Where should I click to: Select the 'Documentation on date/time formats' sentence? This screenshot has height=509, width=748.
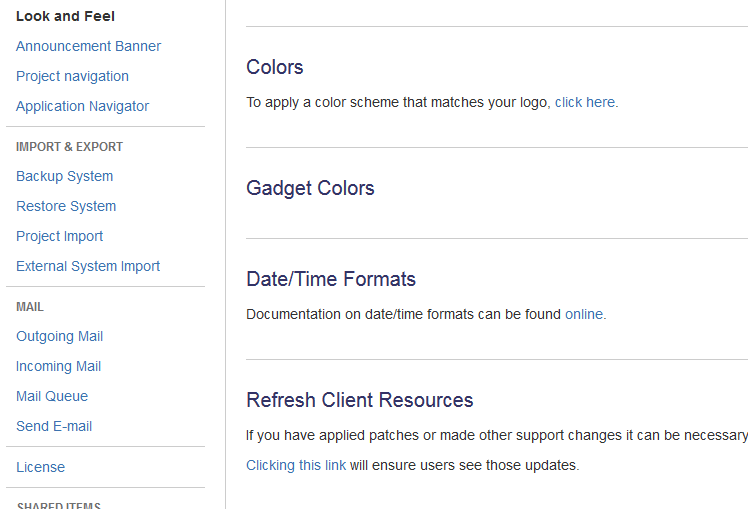coord(426,314)
